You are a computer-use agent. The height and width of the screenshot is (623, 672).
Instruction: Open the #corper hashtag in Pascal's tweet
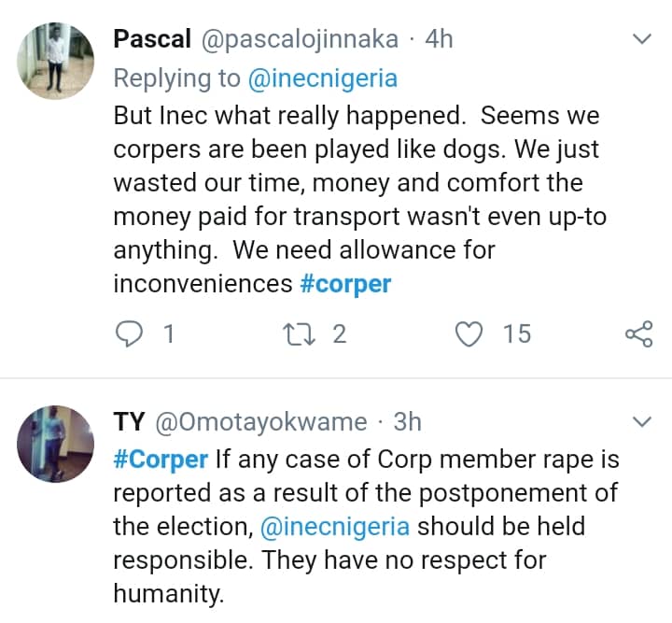[345, 283]
